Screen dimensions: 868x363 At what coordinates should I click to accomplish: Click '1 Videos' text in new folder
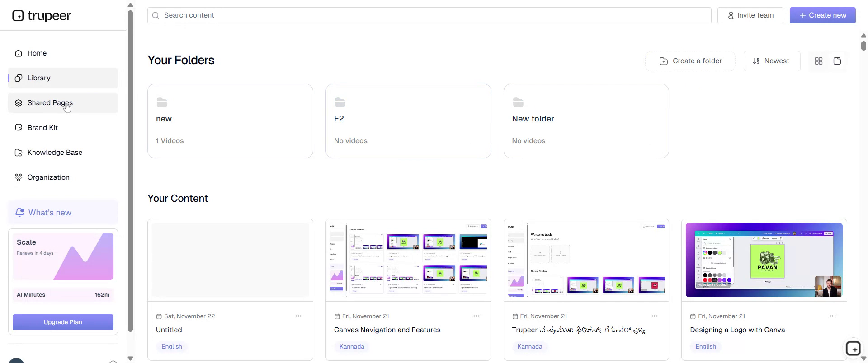coord(170,141)
